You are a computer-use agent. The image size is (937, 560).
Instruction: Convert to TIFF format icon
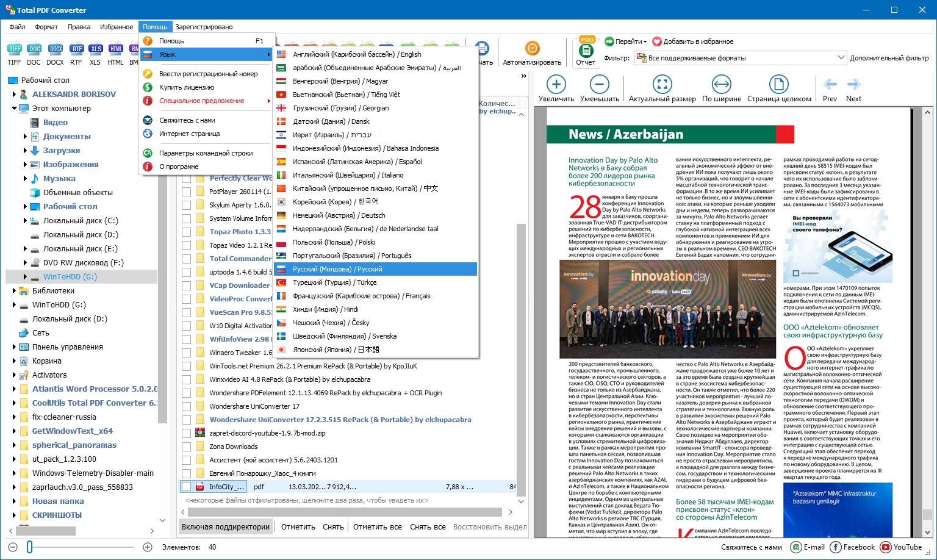pos(15,49)
